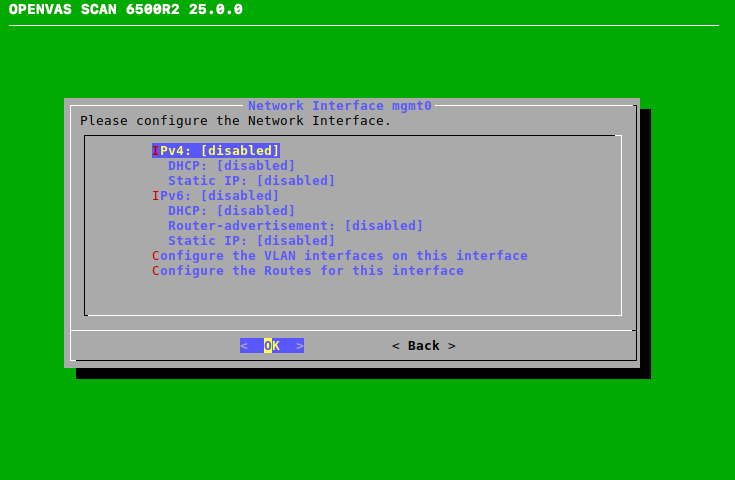Select Static IP under IPv6

click(251, 241)
